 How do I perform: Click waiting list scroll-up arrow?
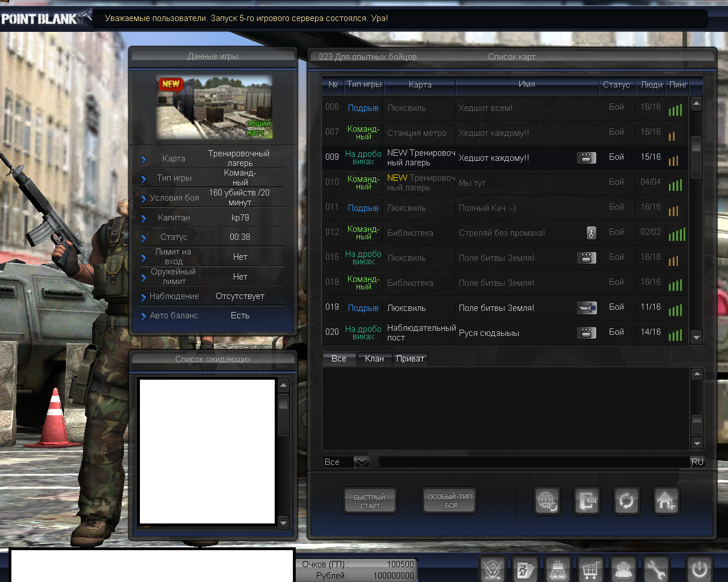click(x=283, y=385)
